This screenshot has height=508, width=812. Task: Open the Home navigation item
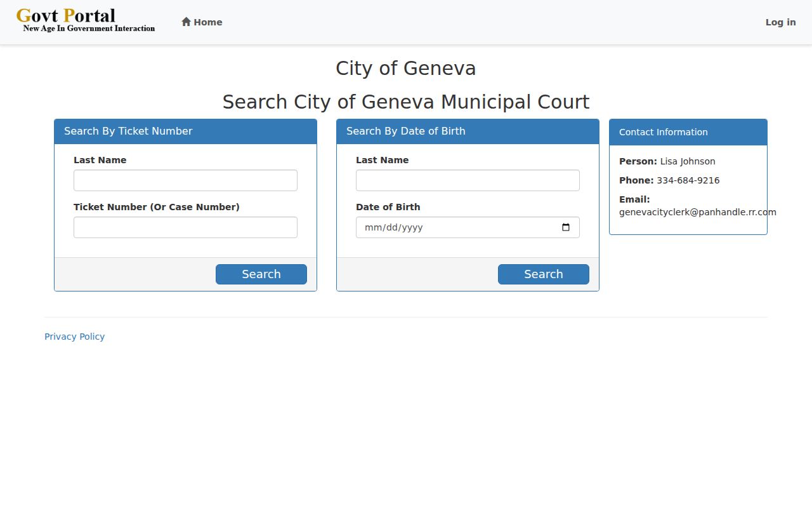[x=202, y=22]
